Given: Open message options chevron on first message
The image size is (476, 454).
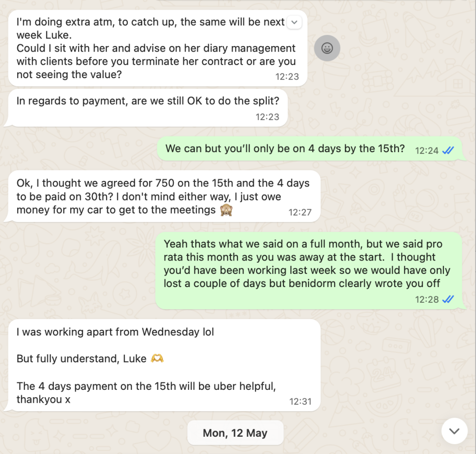Looking at the screenshot, I should pos(294,22).
